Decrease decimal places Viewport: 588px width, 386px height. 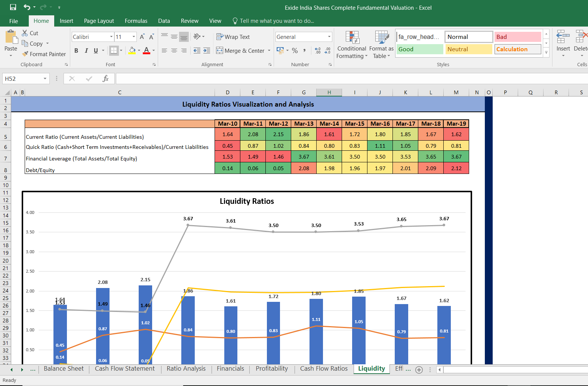[327, 50]
